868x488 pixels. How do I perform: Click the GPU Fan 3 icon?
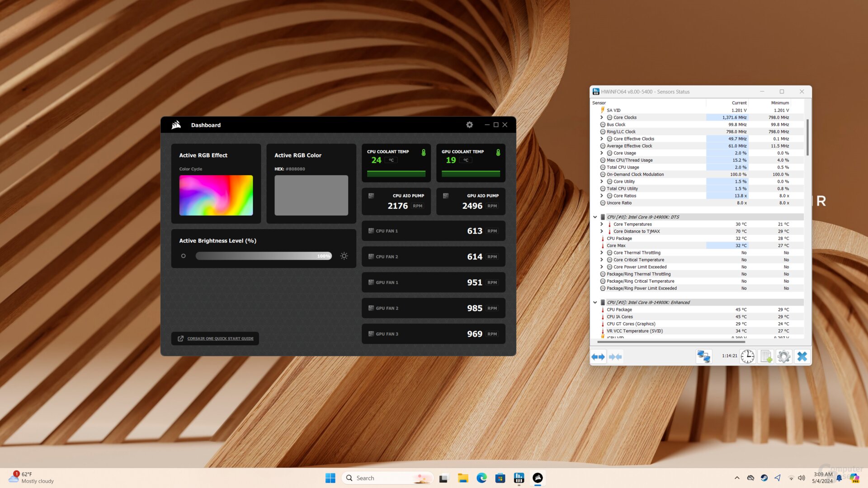point(371,334)
